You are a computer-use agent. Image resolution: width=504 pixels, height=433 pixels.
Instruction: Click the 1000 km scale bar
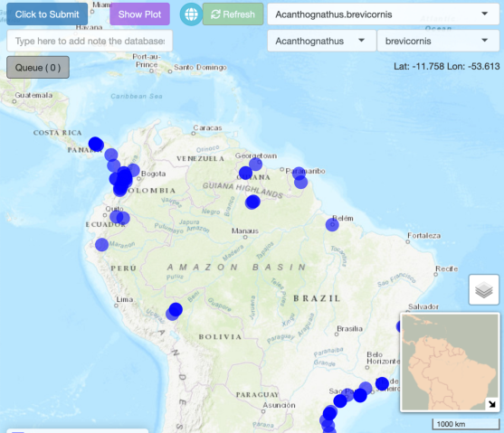point(465,424)
